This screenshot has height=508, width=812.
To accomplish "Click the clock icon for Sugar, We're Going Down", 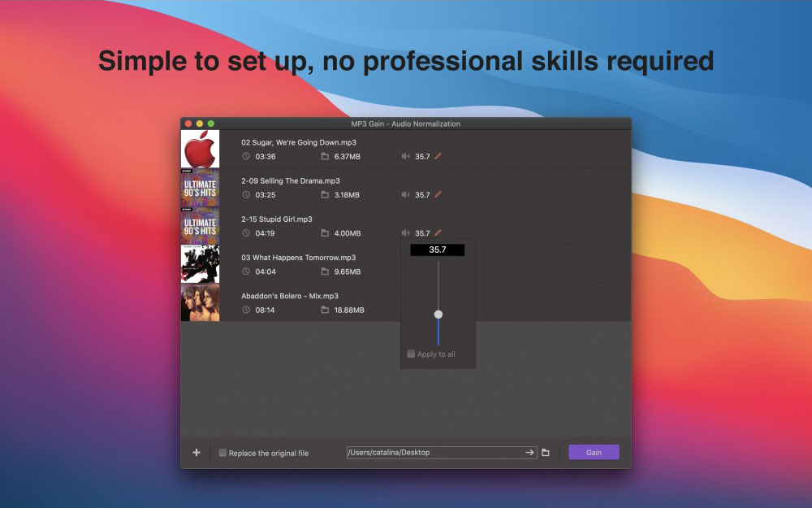I will tap(246, 156).
